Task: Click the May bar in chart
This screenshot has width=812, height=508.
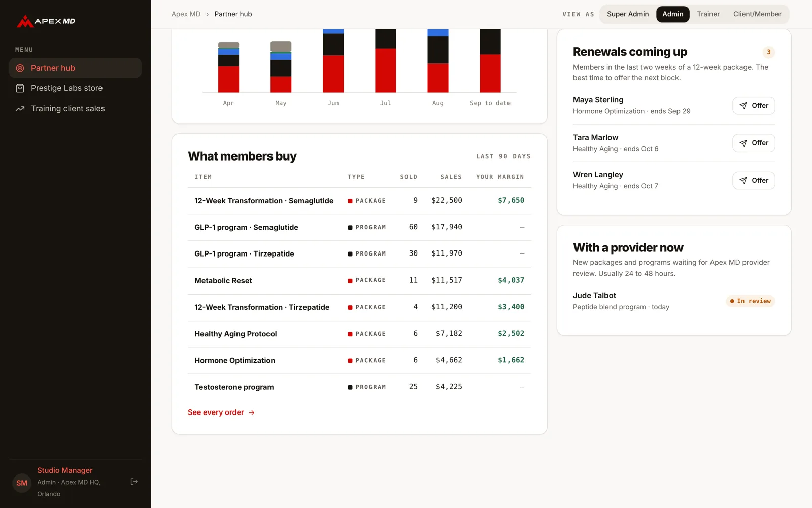Action: point(281,67)
